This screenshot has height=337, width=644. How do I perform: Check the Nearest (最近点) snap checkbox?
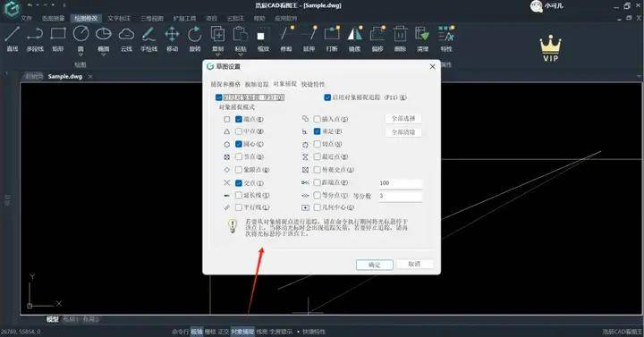click(317, 156)
